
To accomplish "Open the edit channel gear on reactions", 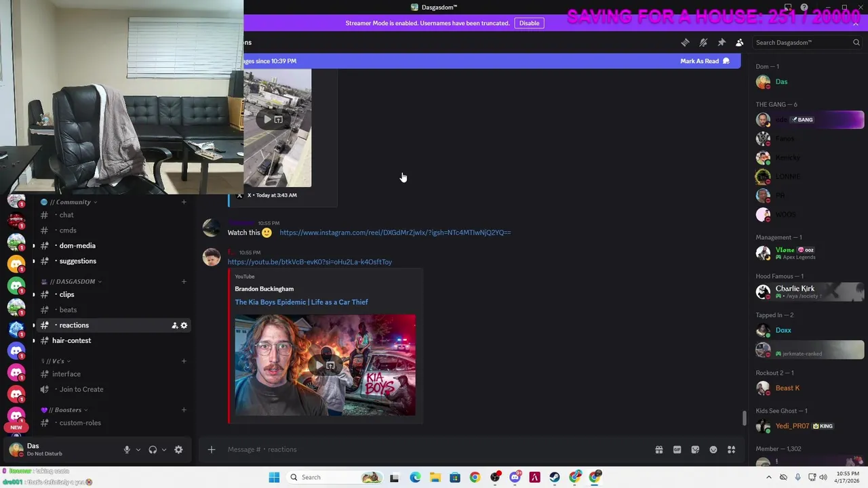I will pos(184,325).
